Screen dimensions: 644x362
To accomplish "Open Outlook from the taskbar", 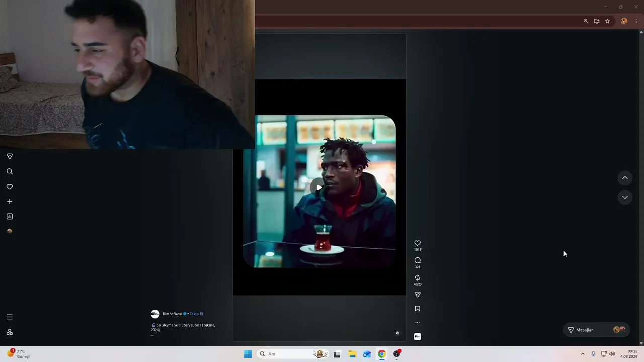I will pyautogui.click(x=367, y=354).
